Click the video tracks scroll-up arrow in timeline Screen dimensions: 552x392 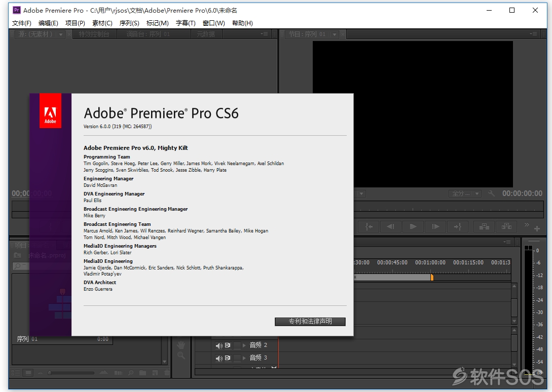pos(514,286)
